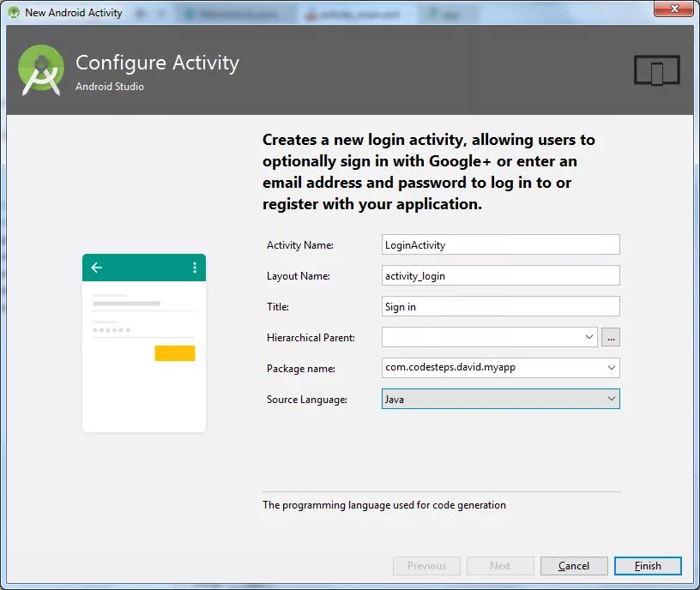The width and height of the screenshot is (700, 590).
Task: Click the Title label
Action: pyautogui.click(x=278, y=307)
